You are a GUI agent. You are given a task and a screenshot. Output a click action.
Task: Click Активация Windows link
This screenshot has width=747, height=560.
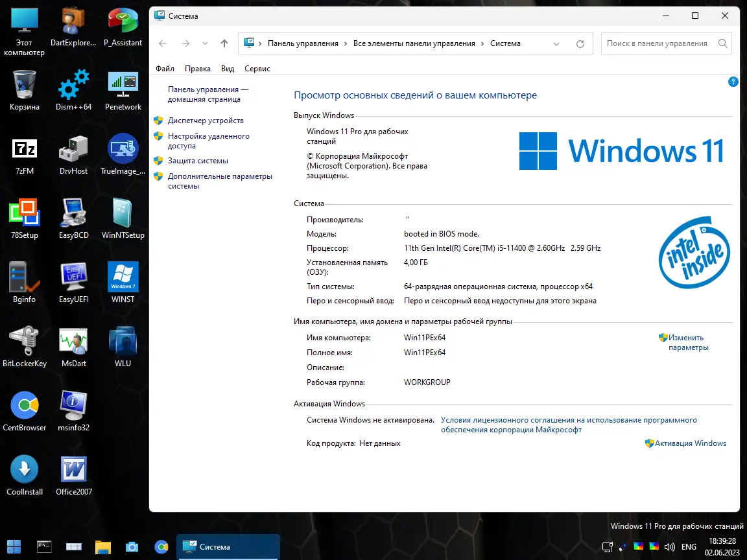[x=691, y=443]
